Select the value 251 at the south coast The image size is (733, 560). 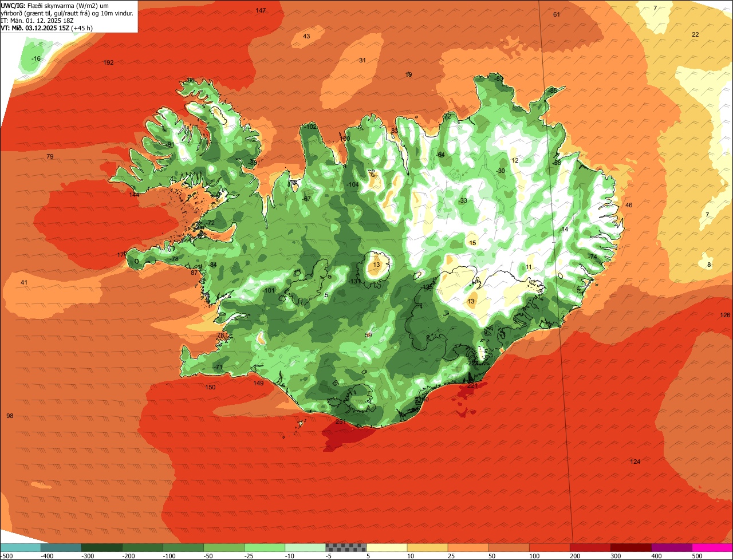tap(341, 422)
